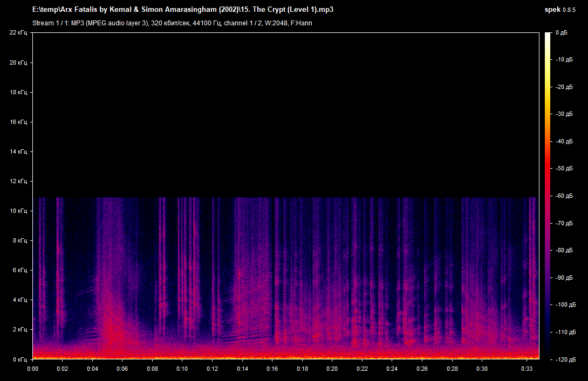Click the -30 дБ color scale label
Screen dimensions: 588x381
point(564,114)
